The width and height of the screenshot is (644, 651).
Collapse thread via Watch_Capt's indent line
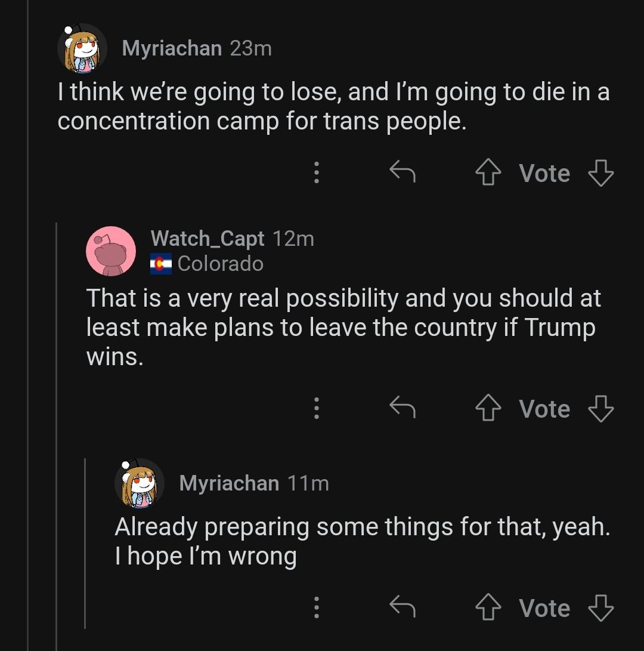click(56, 418)
